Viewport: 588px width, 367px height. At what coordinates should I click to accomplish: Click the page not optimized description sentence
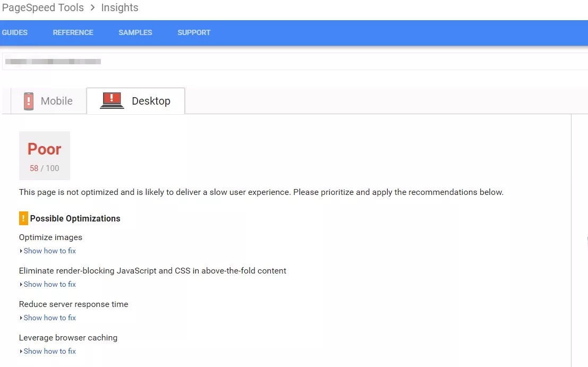(261, 192)
